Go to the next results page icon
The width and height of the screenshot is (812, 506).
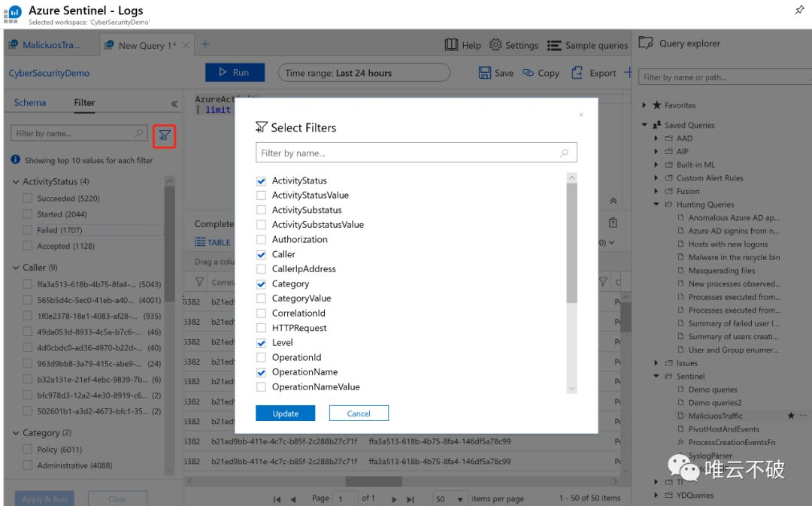pos(394,499)
